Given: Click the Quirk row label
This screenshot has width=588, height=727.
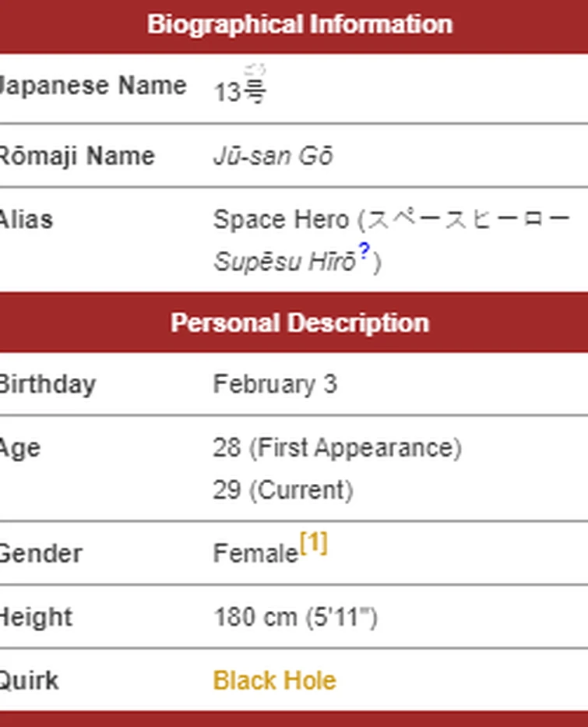Looking at the screenshot, I should click(29, 680).
